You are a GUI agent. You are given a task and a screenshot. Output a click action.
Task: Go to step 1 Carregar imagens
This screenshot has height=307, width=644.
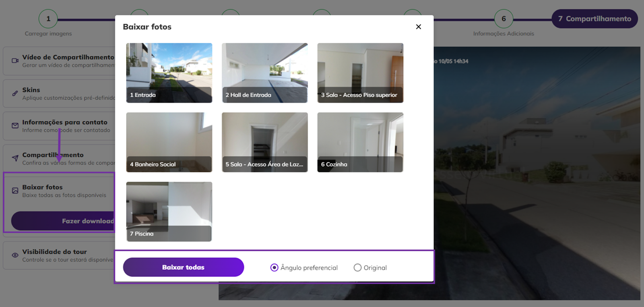[x=48, y=19]
